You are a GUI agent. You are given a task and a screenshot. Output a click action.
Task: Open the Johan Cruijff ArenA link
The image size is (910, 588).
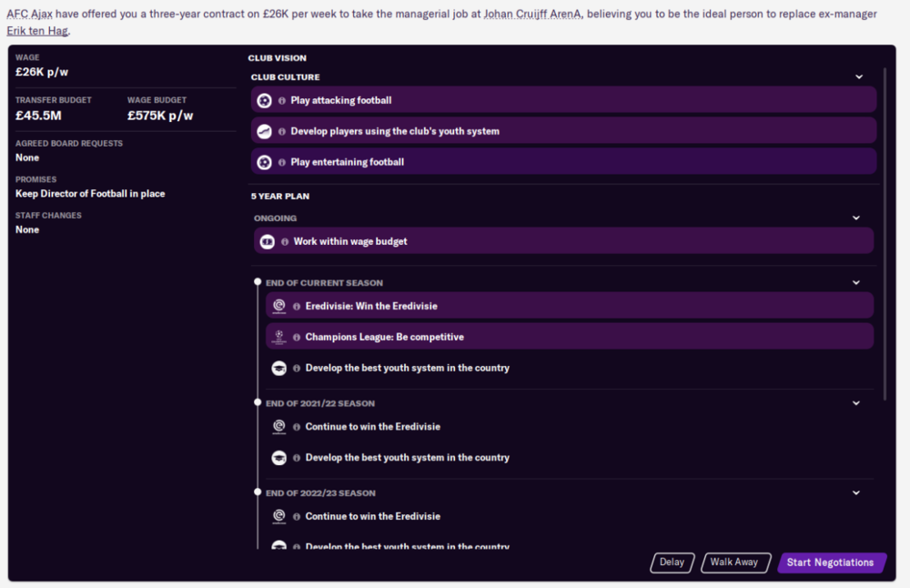click(x=532, y=14)
